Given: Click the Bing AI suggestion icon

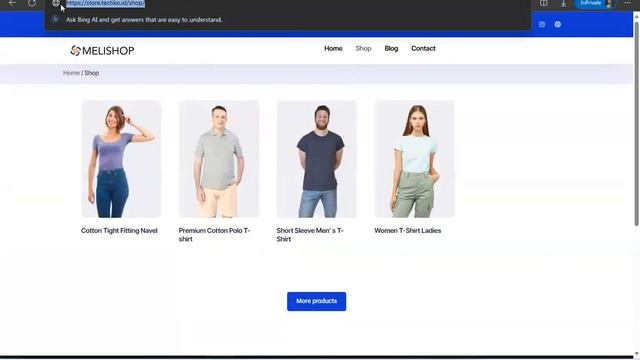Looking at the screenshot, I should point(56,19).
